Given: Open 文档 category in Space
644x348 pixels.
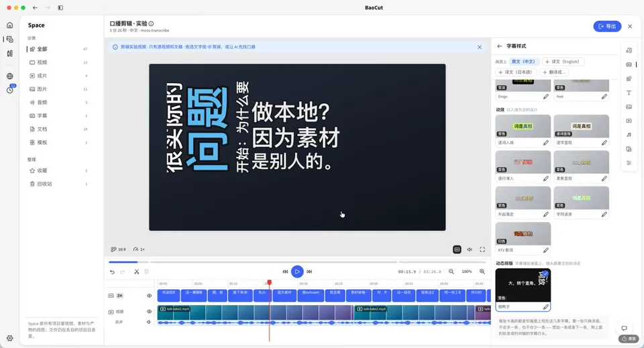Looking at the screenshot, I should click(x=58, y=129).
